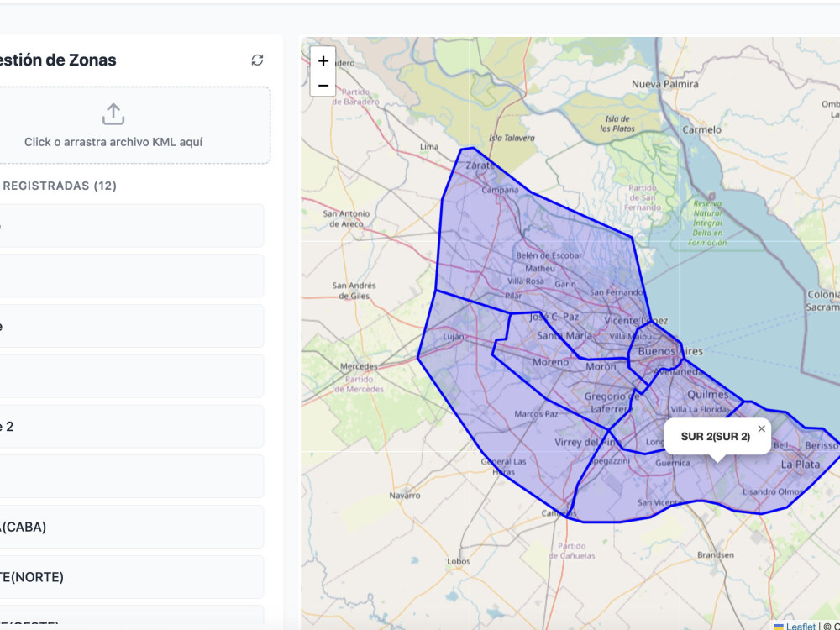This screenshot has height=630, width=840.
Task: Click the SUR 2(SUR 2) popup label
Action: pos(715,437)
